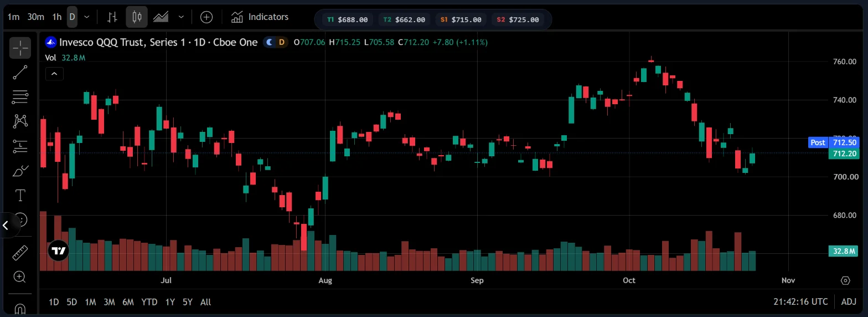Click the Vol 32.8M legend label
Image resolution: width=868 pixels, height=317 pixels.
65,58
